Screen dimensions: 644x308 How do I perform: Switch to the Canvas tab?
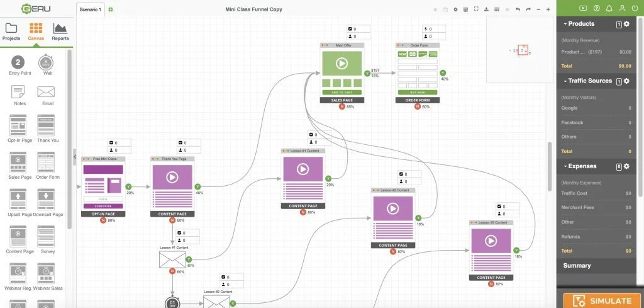pyautogui.click(x=36, y=31)
